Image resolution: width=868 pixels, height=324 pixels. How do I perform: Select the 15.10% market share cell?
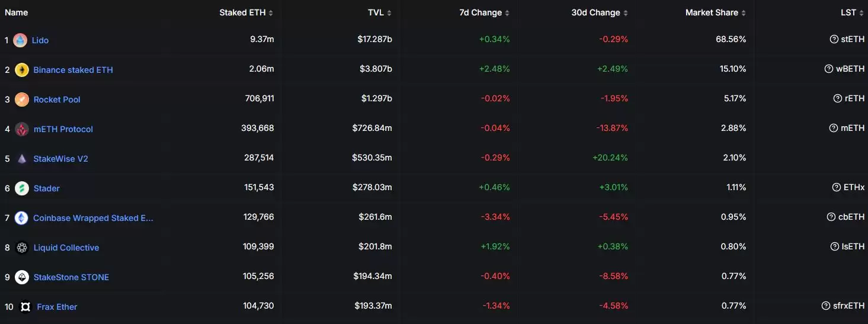click(733, 69)
